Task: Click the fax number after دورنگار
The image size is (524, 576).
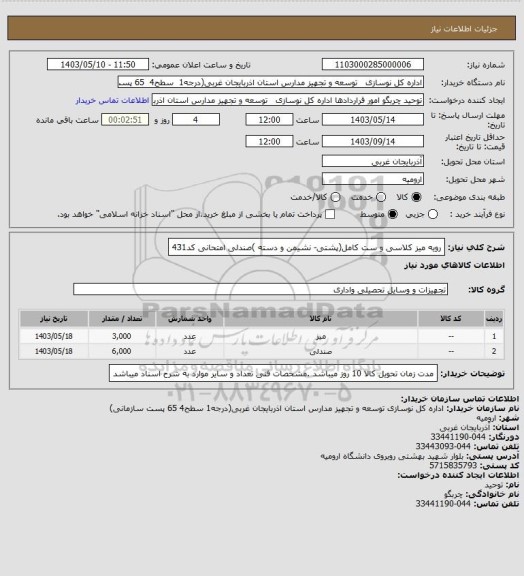Action: (x=458, y=437)
